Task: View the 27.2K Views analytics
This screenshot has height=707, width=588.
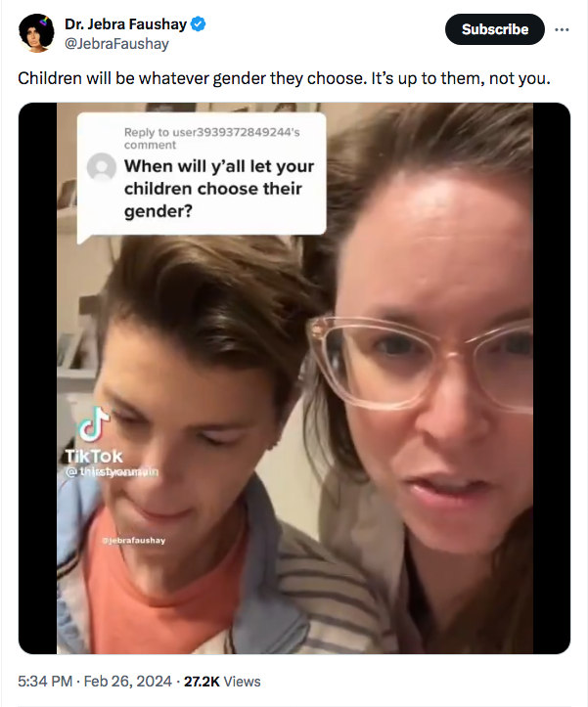Action: coord(222,681)
